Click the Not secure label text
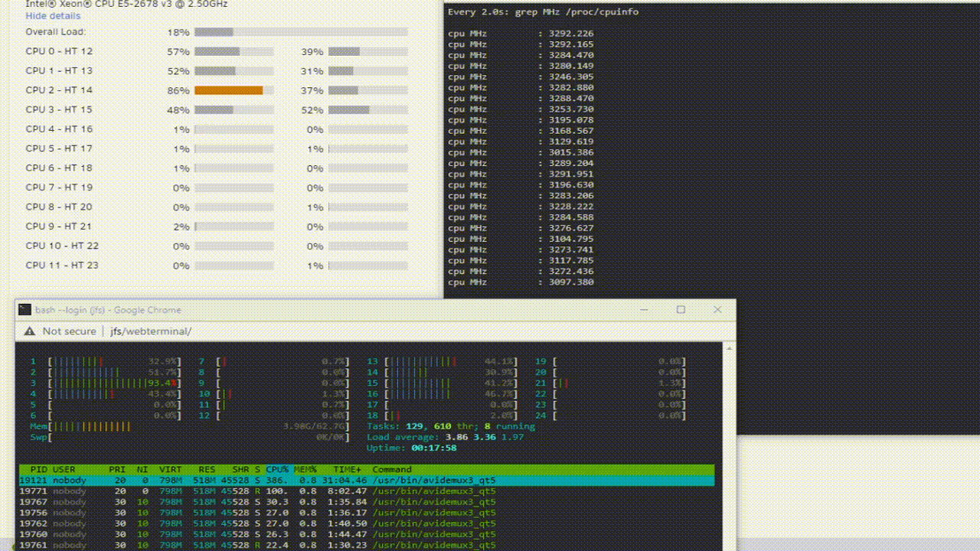The width and height of the screenshot is (980, 551). click(x=69, y=331)
